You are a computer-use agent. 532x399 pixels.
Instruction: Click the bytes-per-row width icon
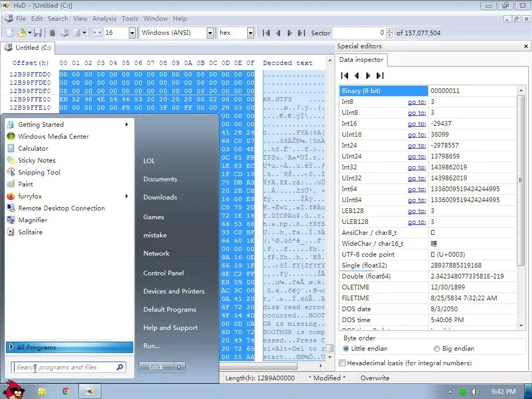[x=97, y=33]
